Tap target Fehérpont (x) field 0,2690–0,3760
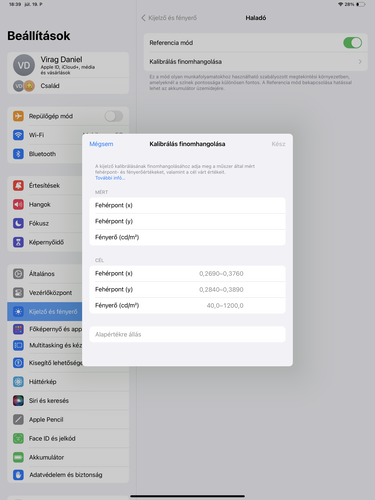Screen dimensions: 375x500 click(x=187, y=273)
